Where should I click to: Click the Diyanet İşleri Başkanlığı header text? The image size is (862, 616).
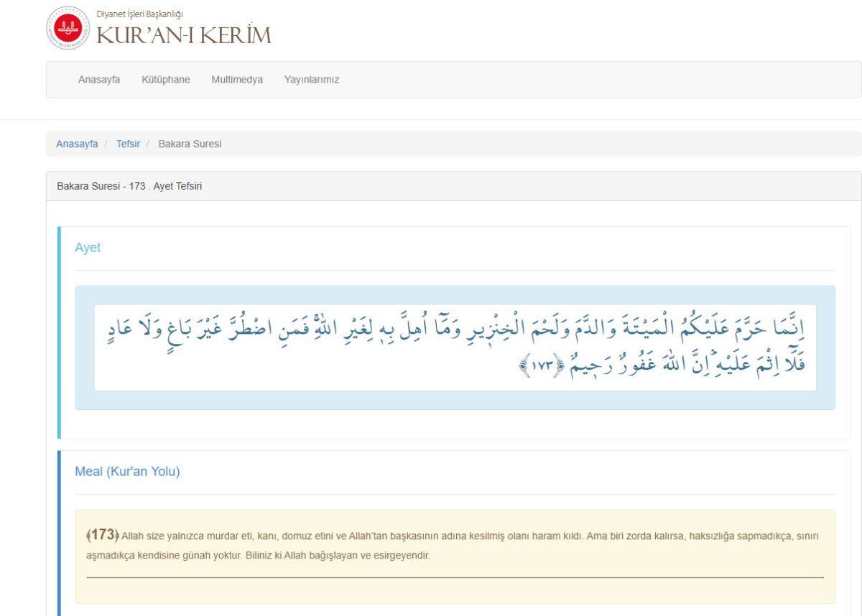[x=139, y=14]
